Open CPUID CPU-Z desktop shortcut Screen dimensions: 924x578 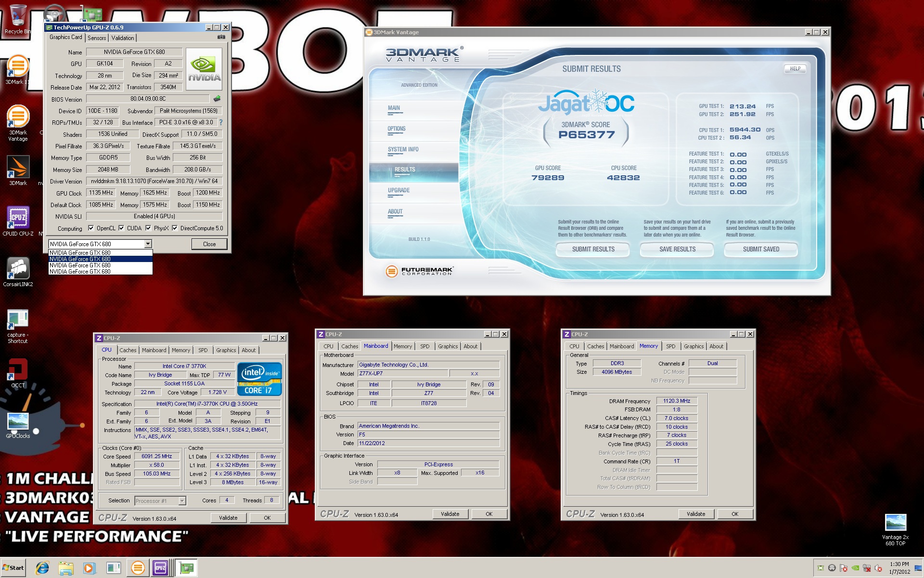(x=18, y=218)
